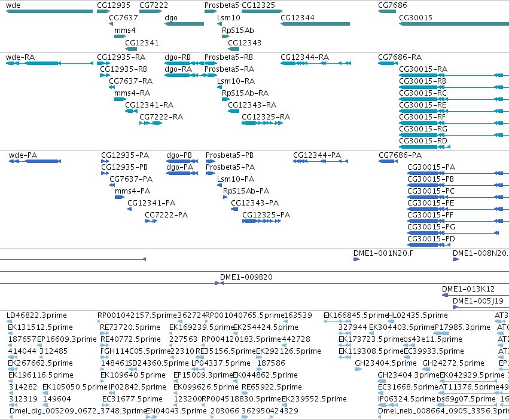Viewport: 509px width, 420px height.
Task: Click the LP04337.5prime EST label
Action: pos(221,363)
